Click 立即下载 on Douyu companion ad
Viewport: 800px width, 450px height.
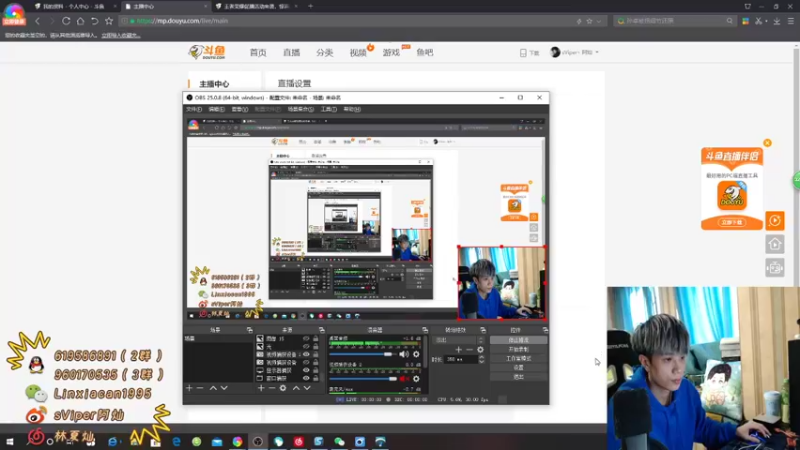coord(732,222)
